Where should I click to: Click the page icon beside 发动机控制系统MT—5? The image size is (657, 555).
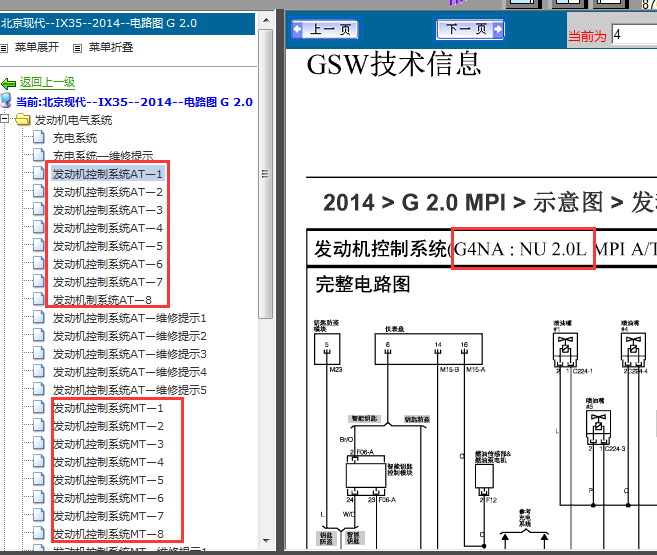pyautogui.click(x=39, y=479)
